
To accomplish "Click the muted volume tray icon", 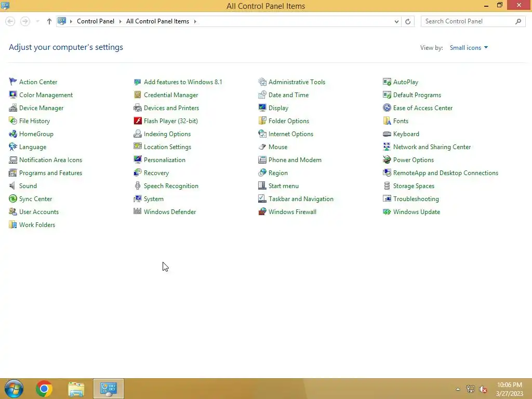I will point(483,389).
